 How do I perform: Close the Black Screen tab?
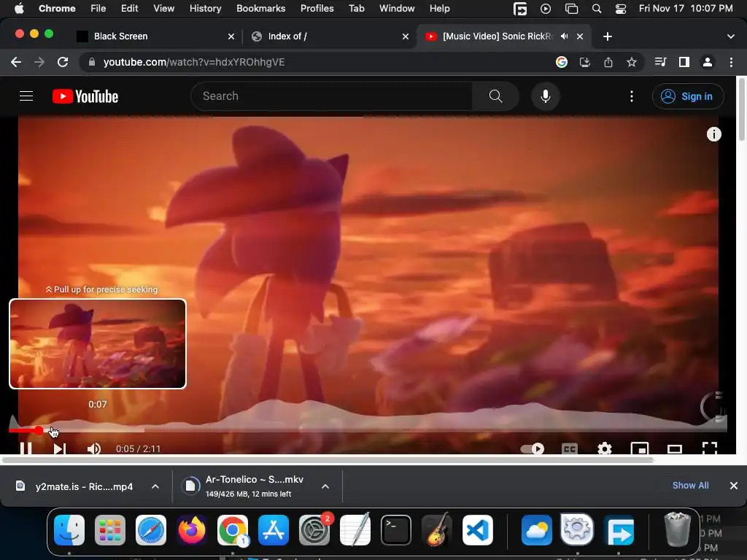(231, 36)
